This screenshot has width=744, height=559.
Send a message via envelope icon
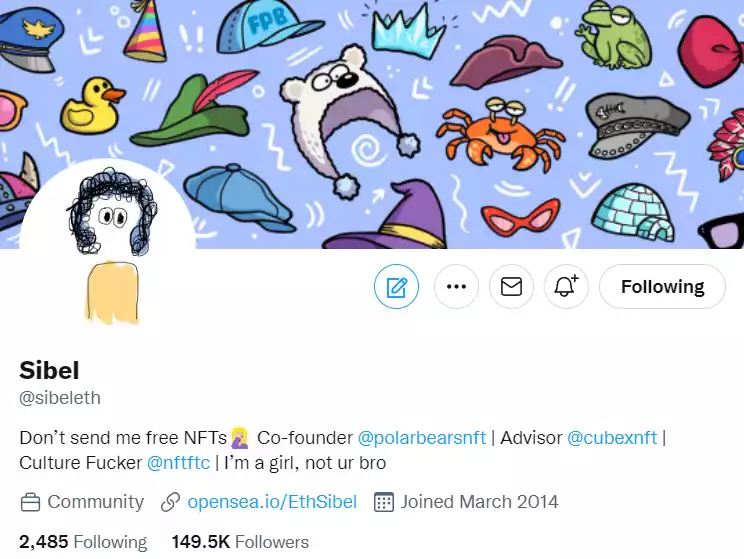(511, 288)
